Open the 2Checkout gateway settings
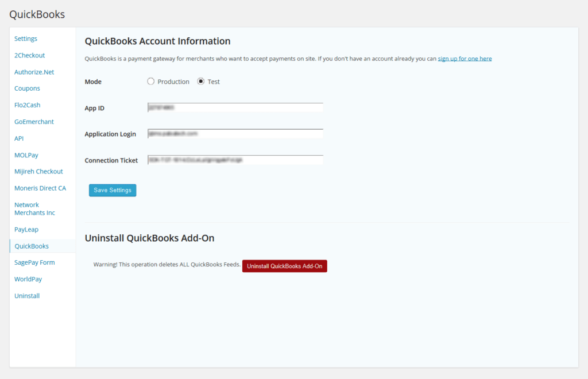The width and height of the screenshot is (588, 379). pos(29,55)
